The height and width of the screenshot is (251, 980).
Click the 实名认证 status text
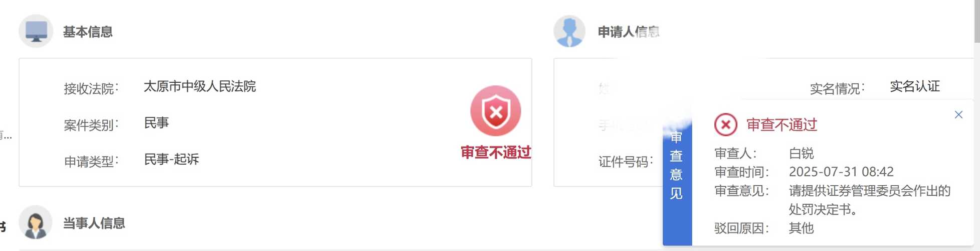pyautogui.click(x=915, y=86)
